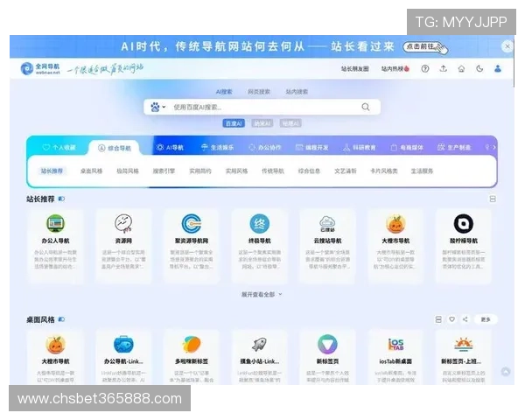This screenshot has width=525, height=420.
Task: Select the second AI engine chip
Action: pyautogui.click(x=262, y=123)
